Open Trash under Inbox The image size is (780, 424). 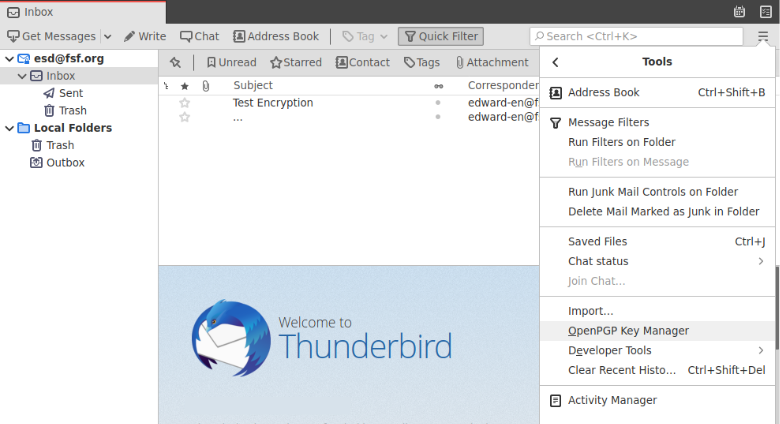click(x=72, y=110)
